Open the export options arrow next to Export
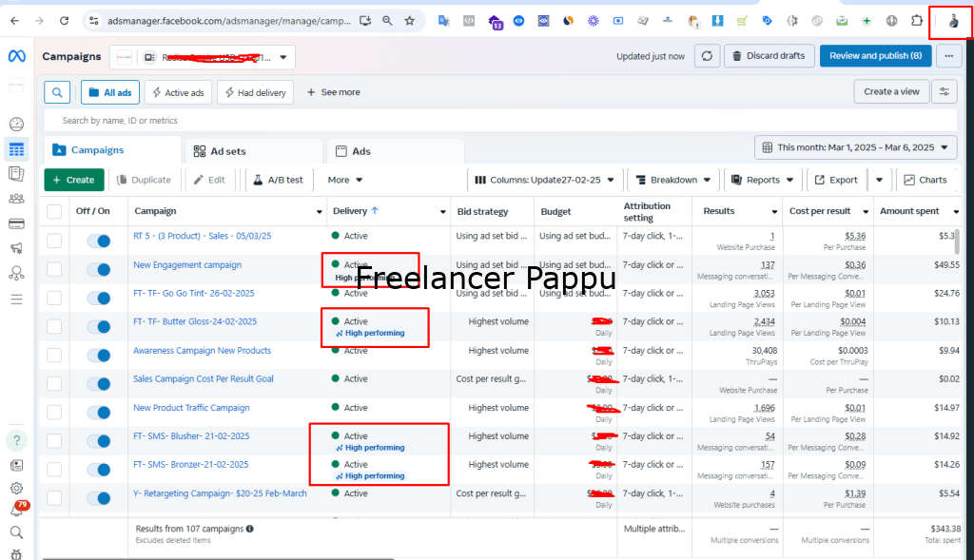 [879, 180]
